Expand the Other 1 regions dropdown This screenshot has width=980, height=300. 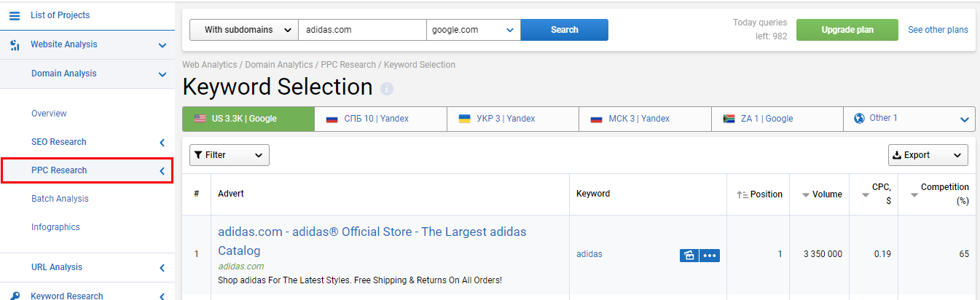pyautogui.click(x=964, y=119)
